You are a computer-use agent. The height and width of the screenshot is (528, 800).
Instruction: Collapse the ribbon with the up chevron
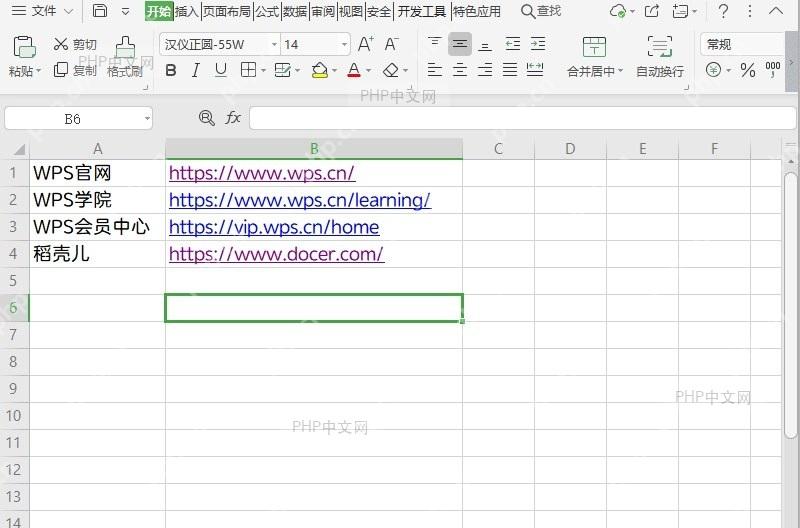pyautogui.click(x=776, y=10)
